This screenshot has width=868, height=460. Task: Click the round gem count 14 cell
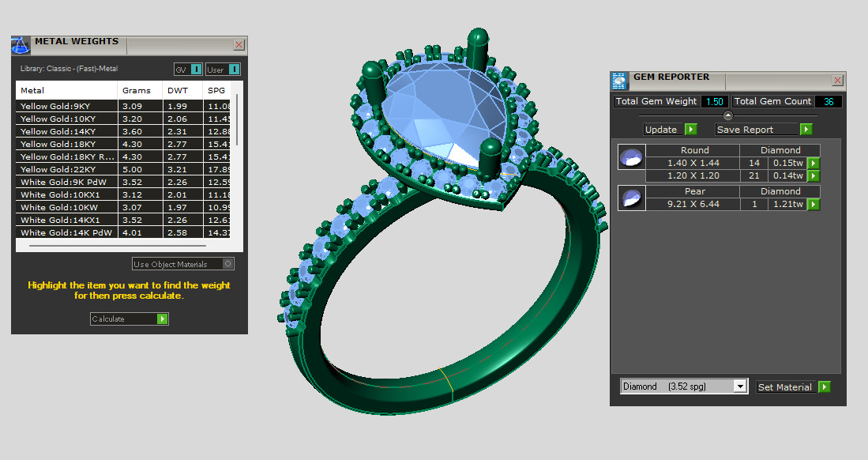tap(754, 163)
